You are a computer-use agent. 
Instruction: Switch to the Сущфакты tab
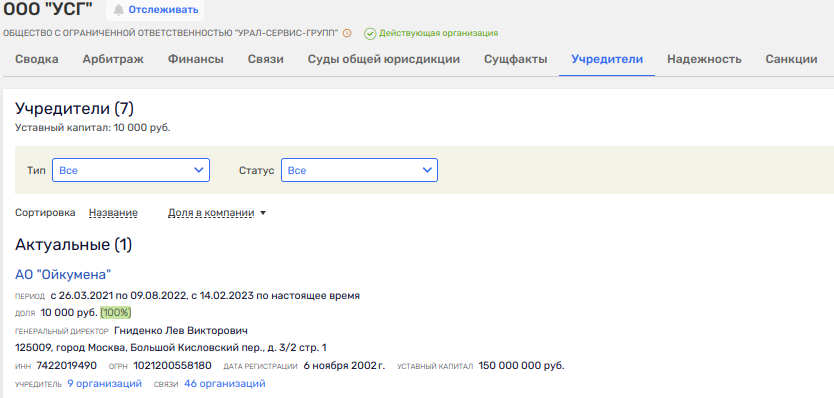tap(515, 59)
